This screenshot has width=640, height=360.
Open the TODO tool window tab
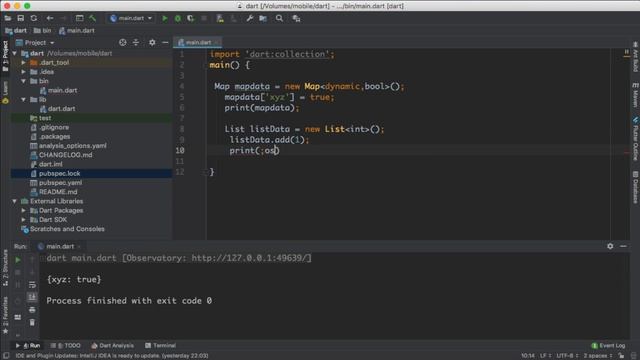pos(66,346)
